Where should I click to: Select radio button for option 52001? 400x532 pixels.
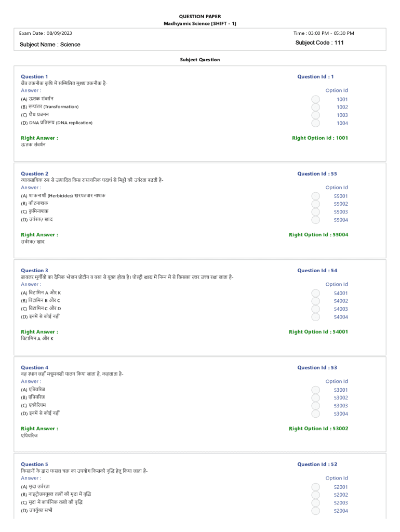click(315, 487)
